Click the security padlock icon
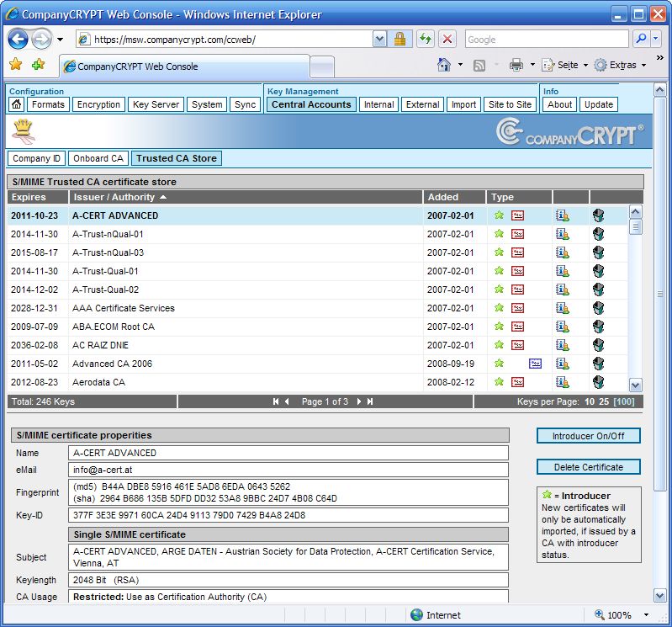 click(399, 40)
